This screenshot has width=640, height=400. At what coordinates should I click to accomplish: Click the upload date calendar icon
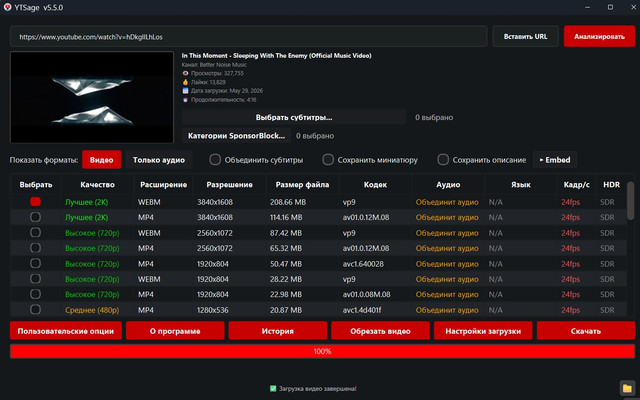coord(185,91)
